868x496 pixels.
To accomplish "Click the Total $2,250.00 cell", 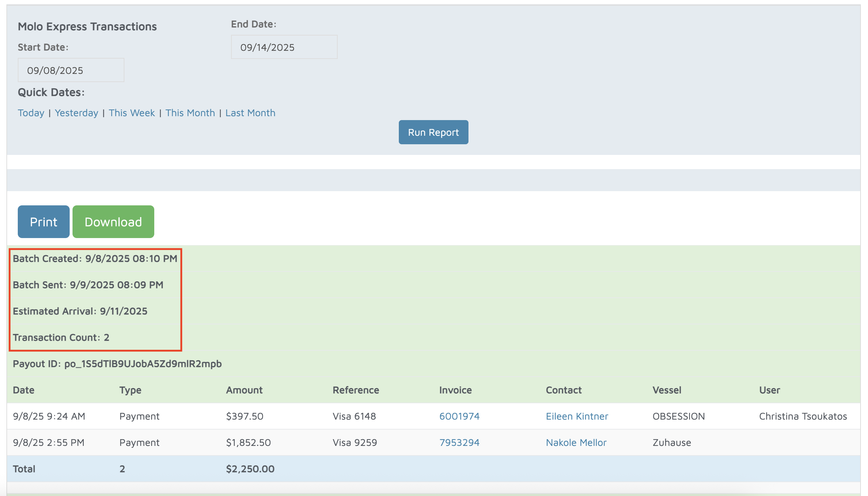I will click(x=250, y=469).
